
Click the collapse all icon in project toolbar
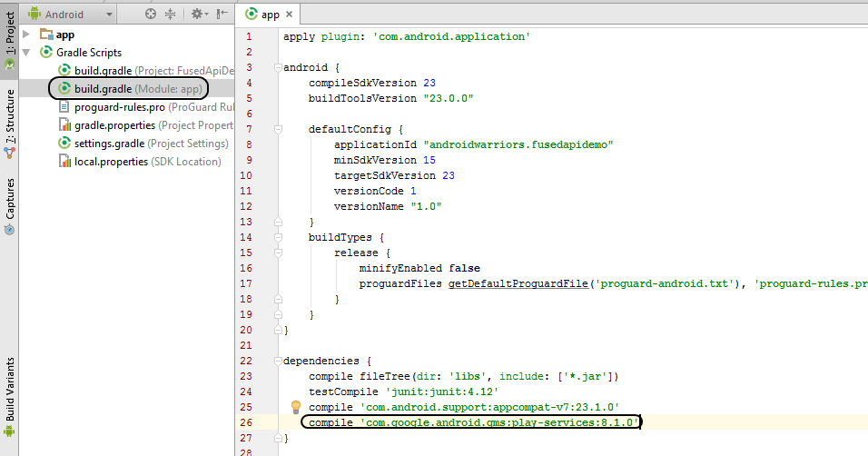(171, 14)
